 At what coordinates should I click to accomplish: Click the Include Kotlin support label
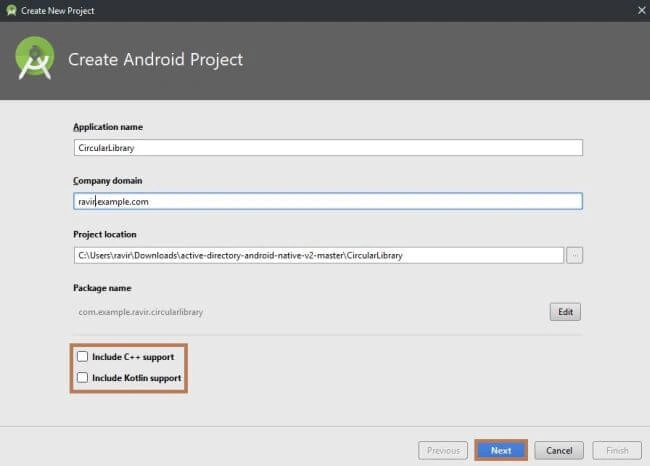136,378
